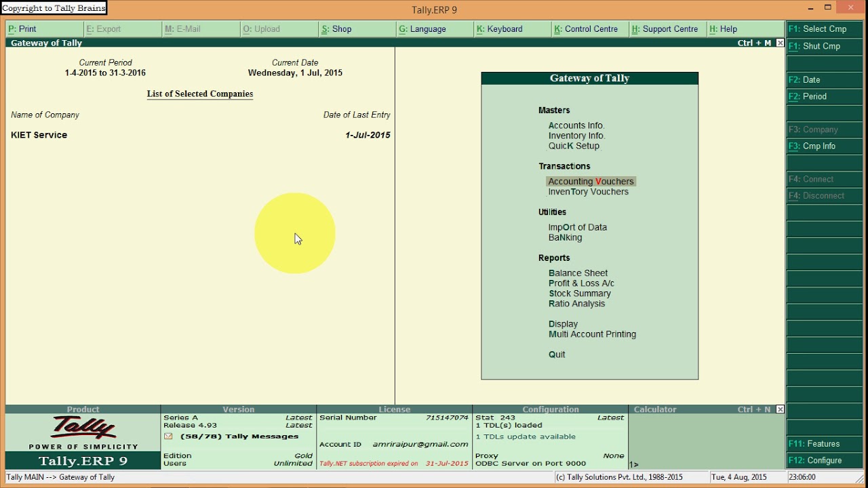Open the H: Help menu
This screenshot has height=488, width=868.
click(746, 29)
